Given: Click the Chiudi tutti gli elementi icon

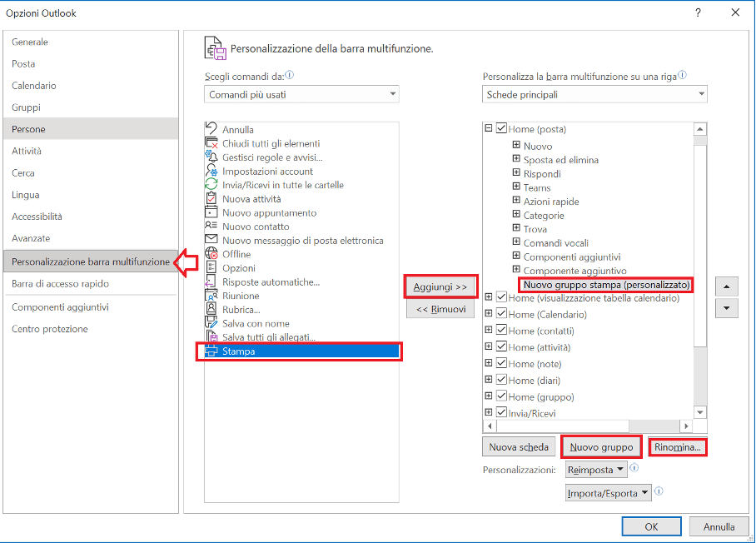Looking at the screenshot, I should pyautogui.click(x=211, y=143).
